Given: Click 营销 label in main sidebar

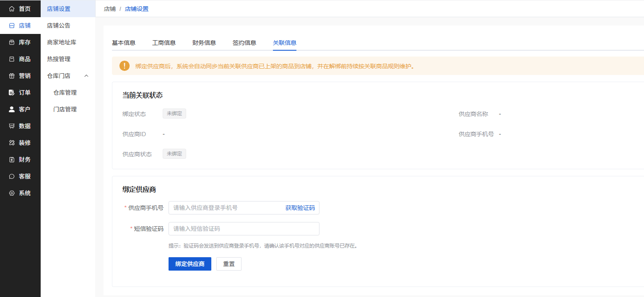Looking at the screenshot, I should 25,76.
